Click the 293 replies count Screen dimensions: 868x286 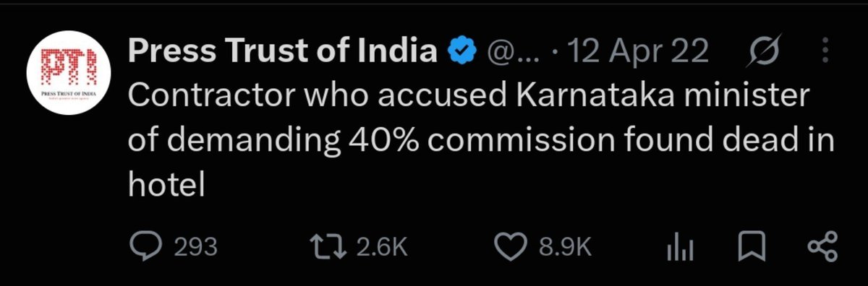196,247
